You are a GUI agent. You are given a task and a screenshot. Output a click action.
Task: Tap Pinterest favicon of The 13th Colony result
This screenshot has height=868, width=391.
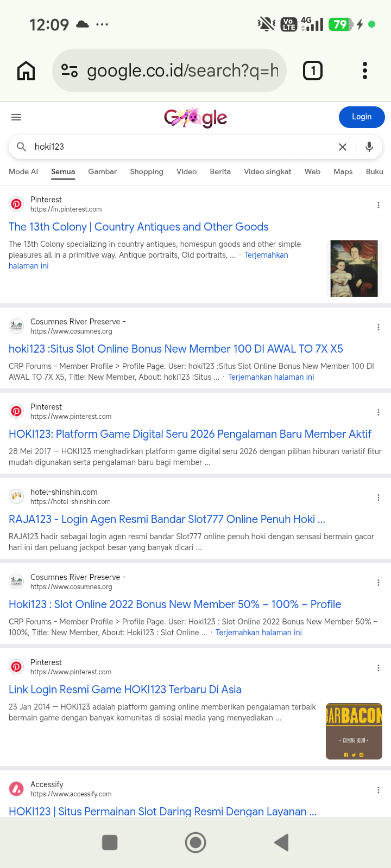pyautogui.click(x=16, y=204)
